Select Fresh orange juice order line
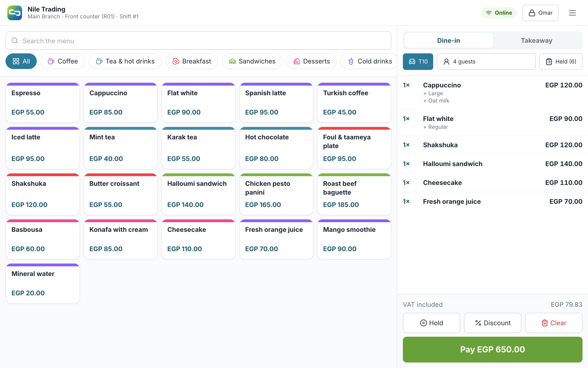The width and height of the screenshot is (588, 368). pyautogui.click(x=492, y=201)
